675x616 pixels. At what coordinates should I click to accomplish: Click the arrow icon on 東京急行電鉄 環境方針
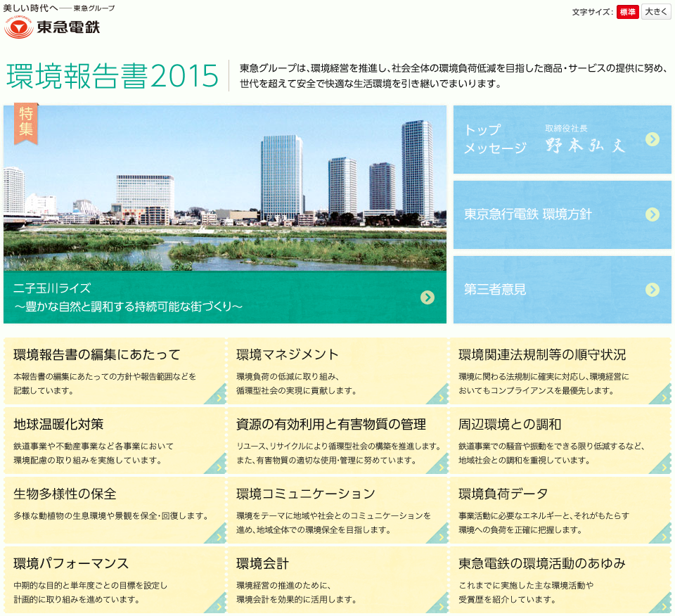(x=652, y=214)
